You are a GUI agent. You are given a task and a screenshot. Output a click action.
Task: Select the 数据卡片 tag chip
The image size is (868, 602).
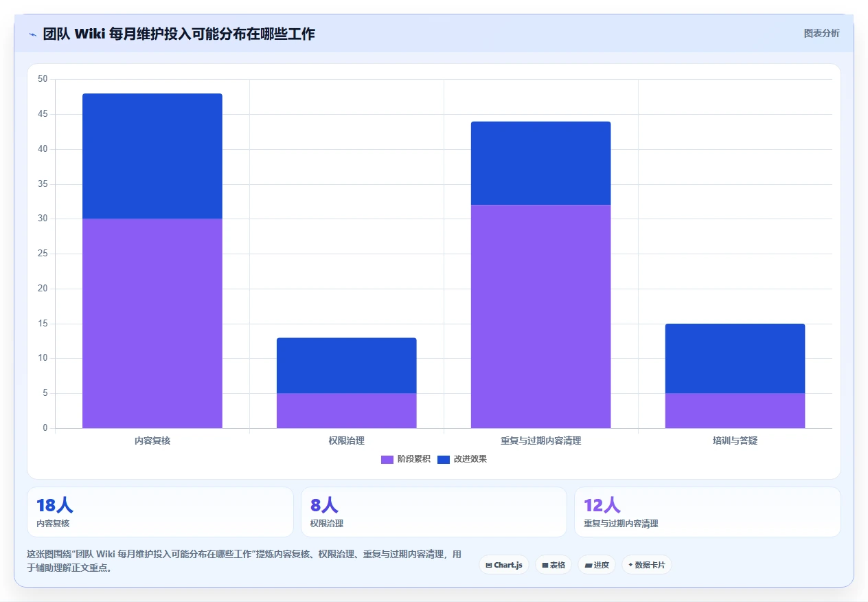point(647,565)
